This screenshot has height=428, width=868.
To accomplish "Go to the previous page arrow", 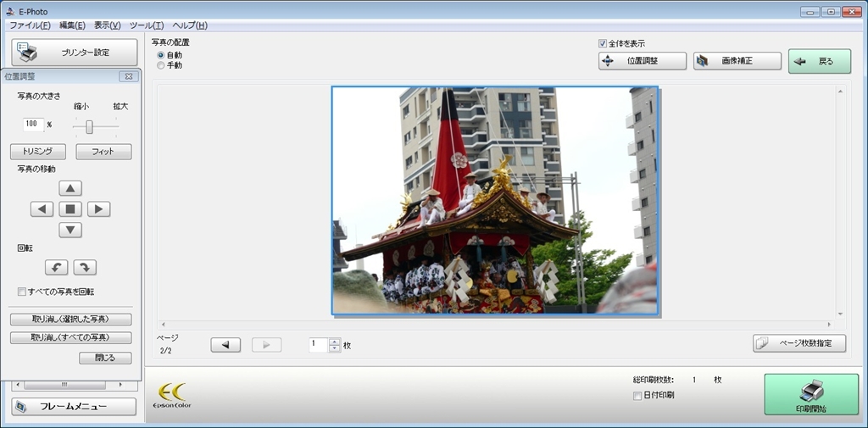I will 225,345.
